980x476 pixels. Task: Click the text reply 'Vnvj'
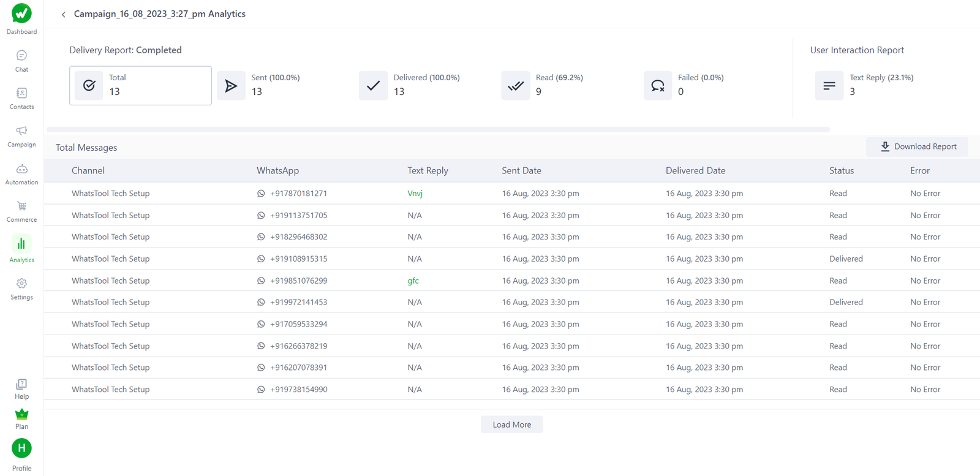click(x=415, y=194)
